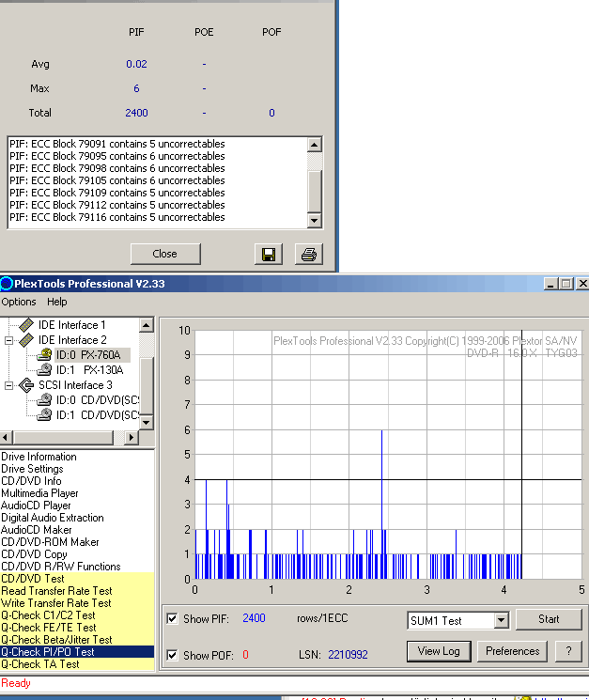This screenshot has width=589, height=700.
Task: Select Q-Check TA Test from list
Action: pyautogui.click(x=40, y=664)
